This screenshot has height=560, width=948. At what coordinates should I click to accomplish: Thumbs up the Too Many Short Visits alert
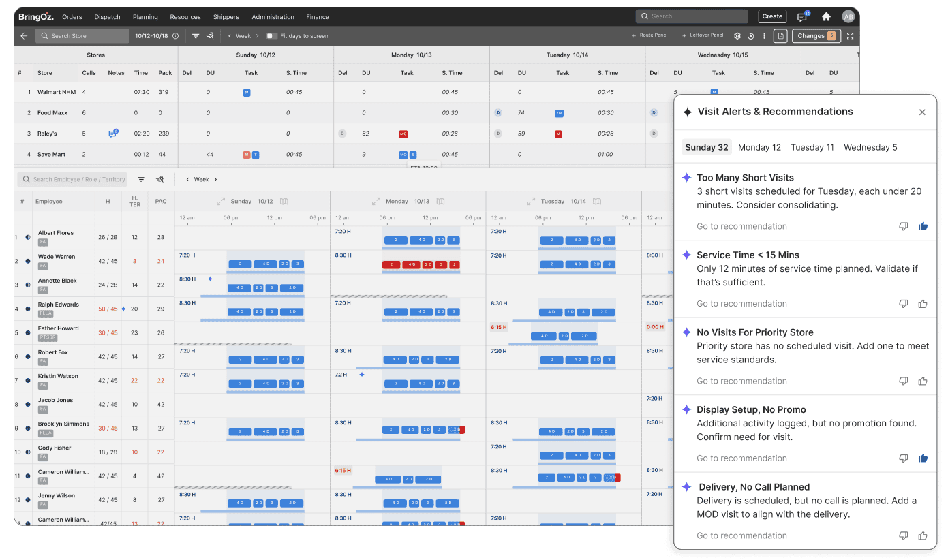pyautogui.click(x=923, y=227)
